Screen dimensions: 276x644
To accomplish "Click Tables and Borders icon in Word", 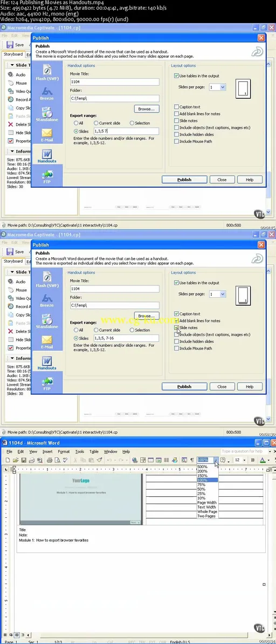I will [143, 460].
